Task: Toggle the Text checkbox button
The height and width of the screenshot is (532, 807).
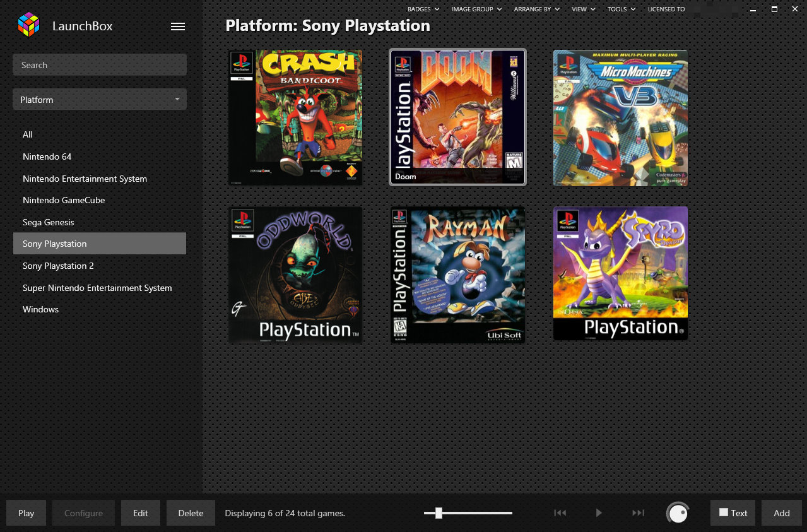Action: point(733,513)
